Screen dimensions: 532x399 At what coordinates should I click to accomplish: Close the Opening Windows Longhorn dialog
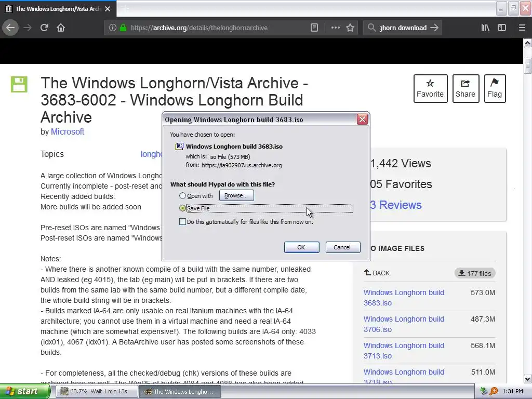[362, 119]
